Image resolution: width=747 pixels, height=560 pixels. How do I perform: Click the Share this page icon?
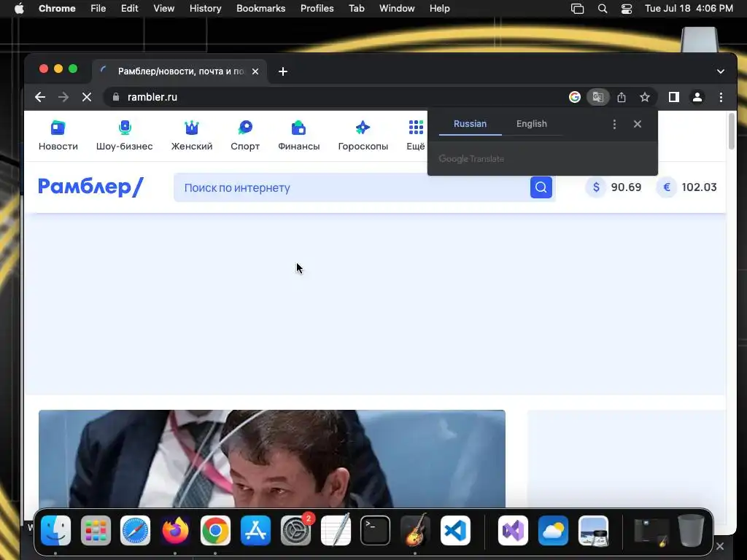[622, 97]
